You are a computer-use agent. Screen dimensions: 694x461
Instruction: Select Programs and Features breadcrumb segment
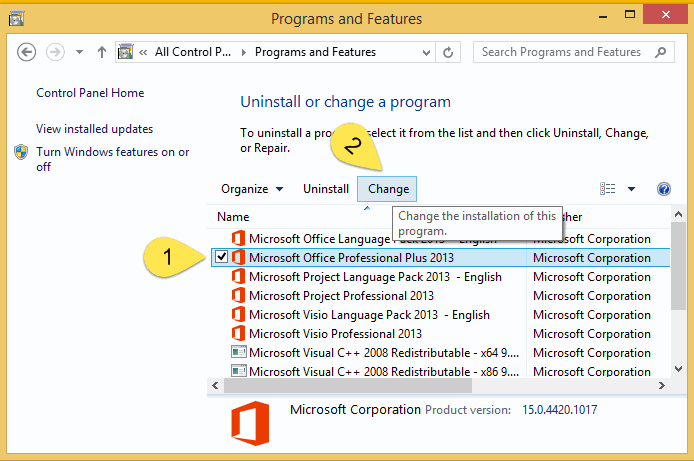click(x=315, y=52)
